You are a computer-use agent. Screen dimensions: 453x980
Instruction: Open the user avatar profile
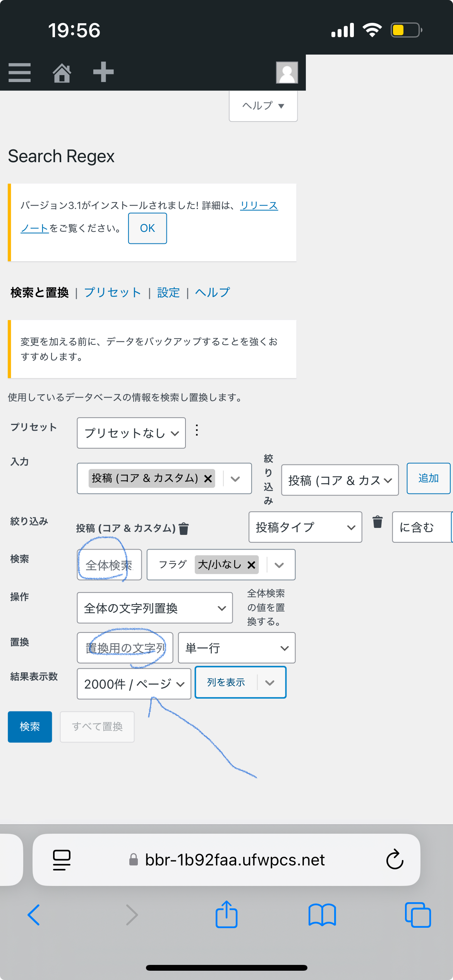point(287,72)
